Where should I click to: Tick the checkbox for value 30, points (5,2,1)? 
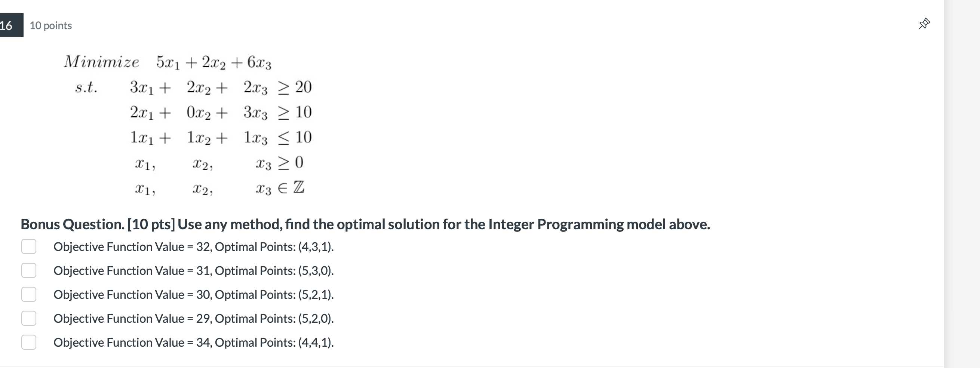[x=29, y=294]
